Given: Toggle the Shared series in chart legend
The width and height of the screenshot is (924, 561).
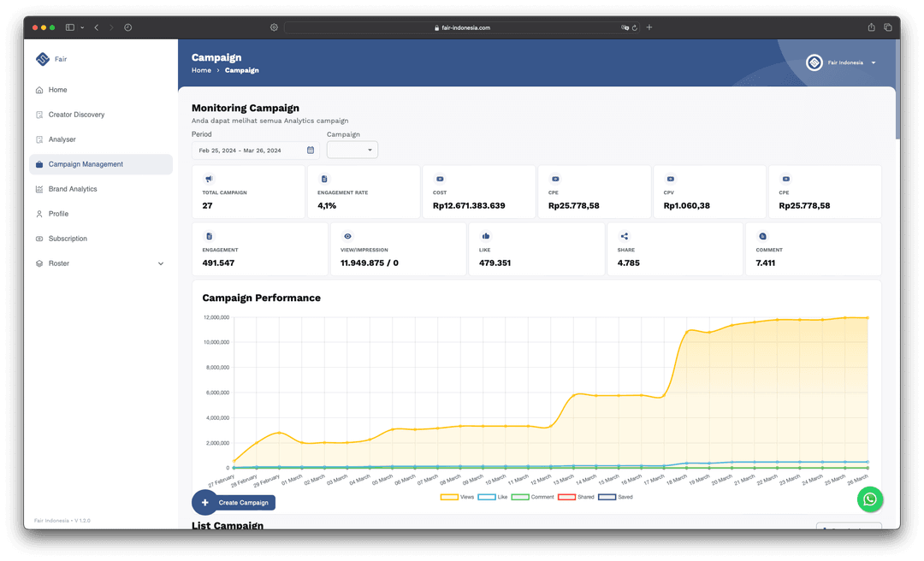Looking at the screenshot, I should click(576, 497).
